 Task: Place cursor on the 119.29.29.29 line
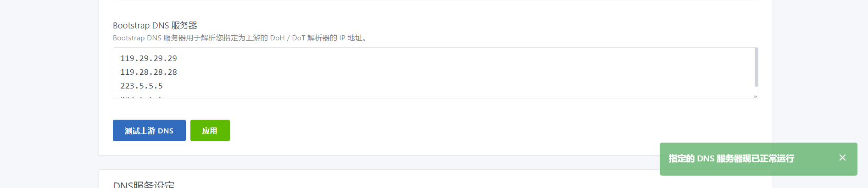coord(149,58)
